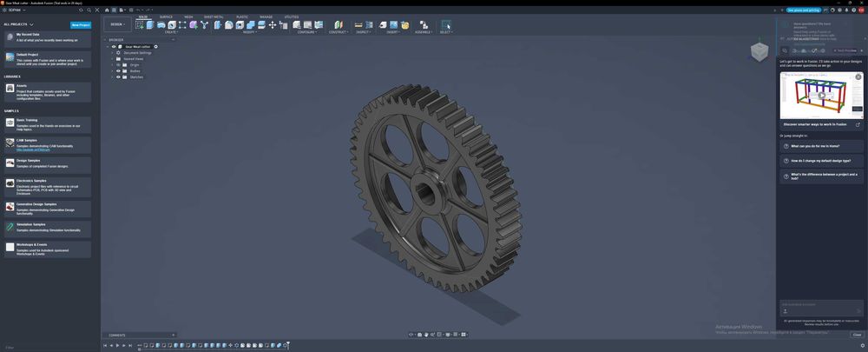Open the Design Samples project
Screen dimensions: 868x352
pyautogui.click(x=48, y=165)
